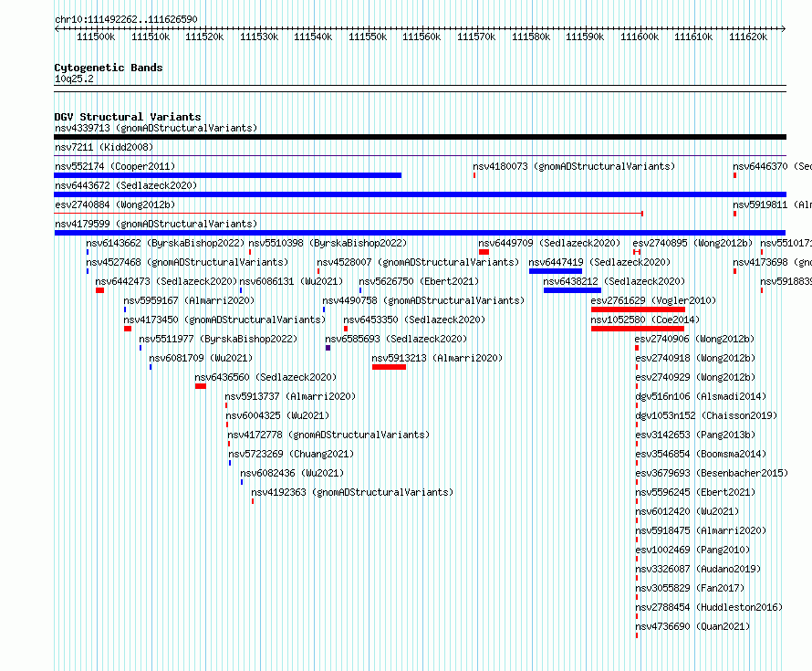
Task: Click esv2740884 (Wong2012b) label
Action: (115, 204)
